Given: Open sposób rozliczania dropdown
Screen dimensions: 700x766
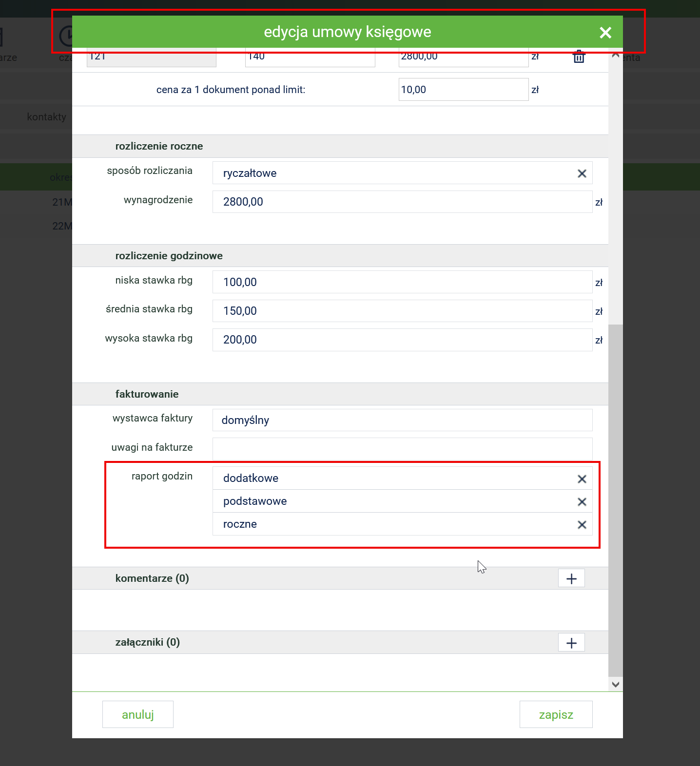Looking at the screenshot, I should [402, 173].
